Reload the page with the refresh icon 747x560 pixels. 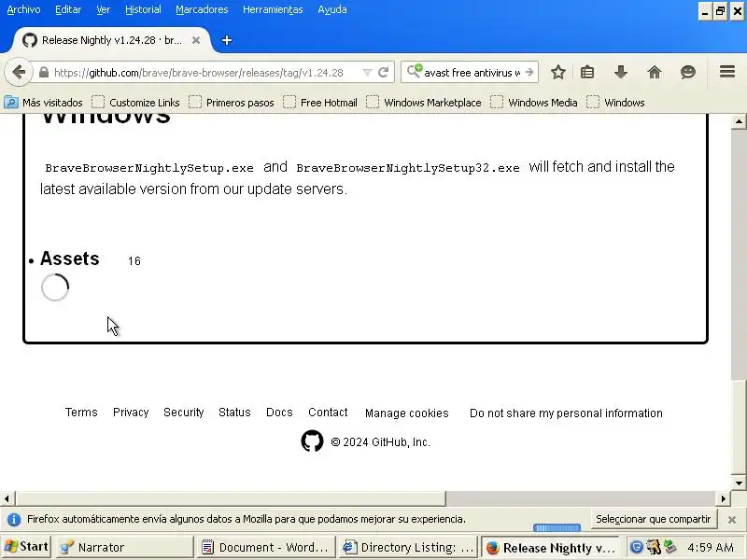pos(383,73)
